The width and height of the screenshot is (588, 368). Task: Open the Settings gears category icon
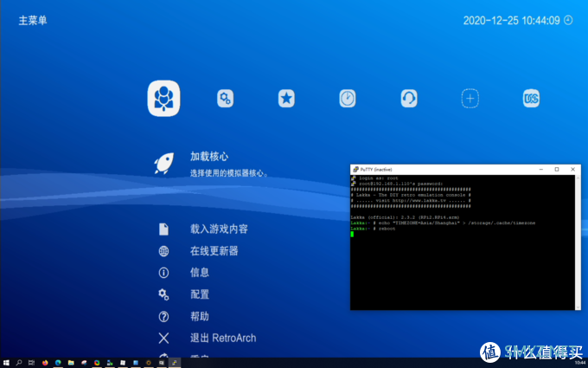225,99
